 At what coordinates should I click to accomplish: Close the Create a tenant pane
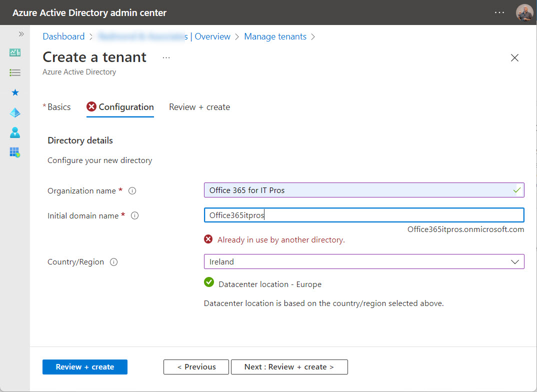click(514, 58)
